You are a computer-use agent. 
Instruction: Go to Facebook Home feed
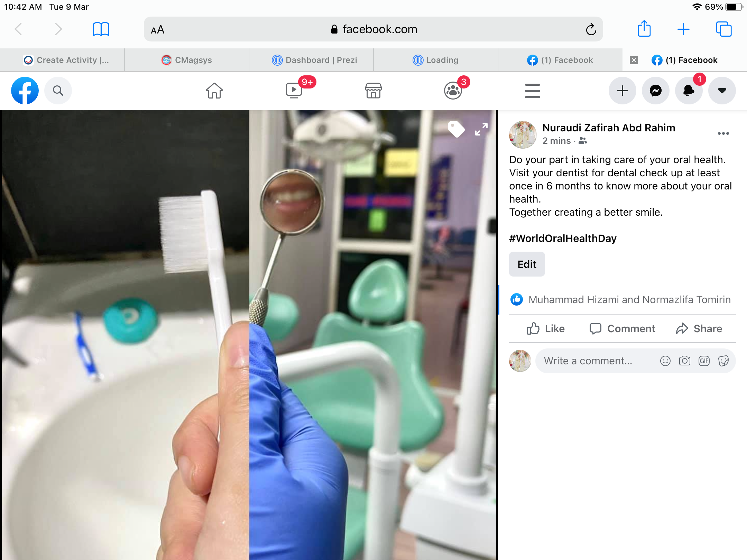(214, 91)
